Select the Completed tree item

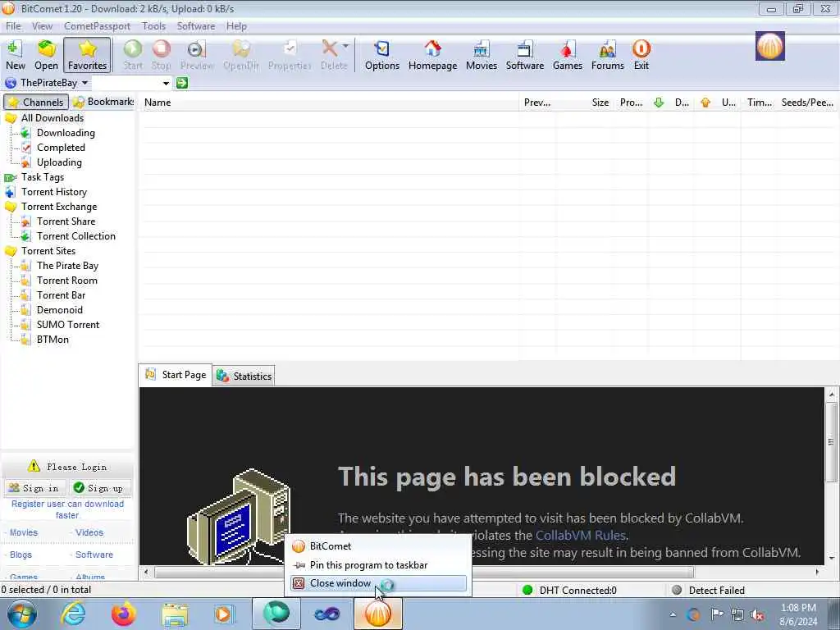click(61, 148)
